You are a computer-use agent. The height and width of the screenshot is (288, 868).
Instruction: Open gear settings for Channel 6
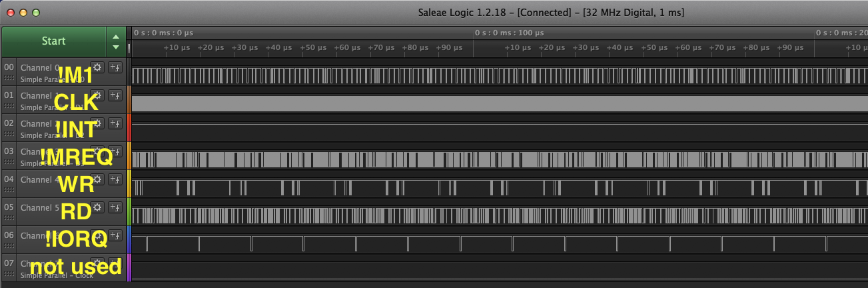coord(97,235)
